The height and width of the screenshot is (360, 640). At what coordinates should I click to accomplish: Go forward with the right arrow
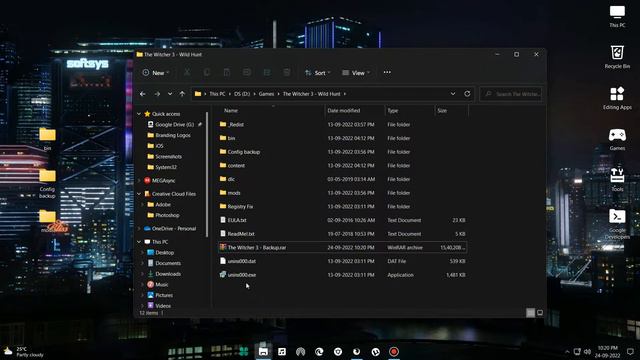coord(157,94)
